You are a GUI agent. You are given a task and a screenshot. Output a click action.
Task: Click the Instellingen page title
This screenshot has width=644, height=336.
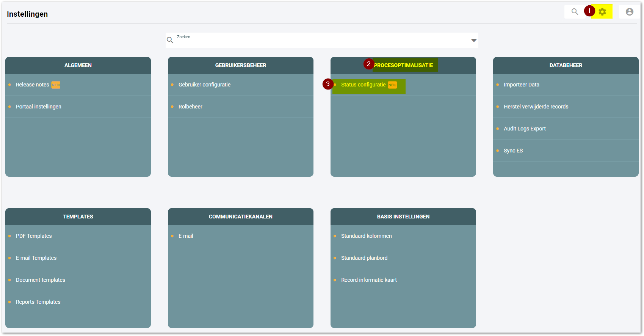click(27, 14)
